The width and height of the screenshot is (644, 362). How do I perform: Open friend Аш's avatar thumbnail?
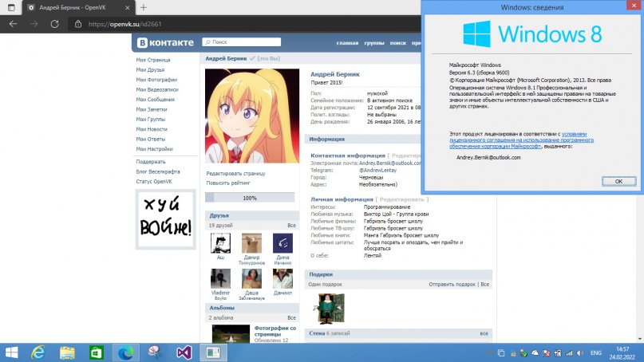point(220,243)
